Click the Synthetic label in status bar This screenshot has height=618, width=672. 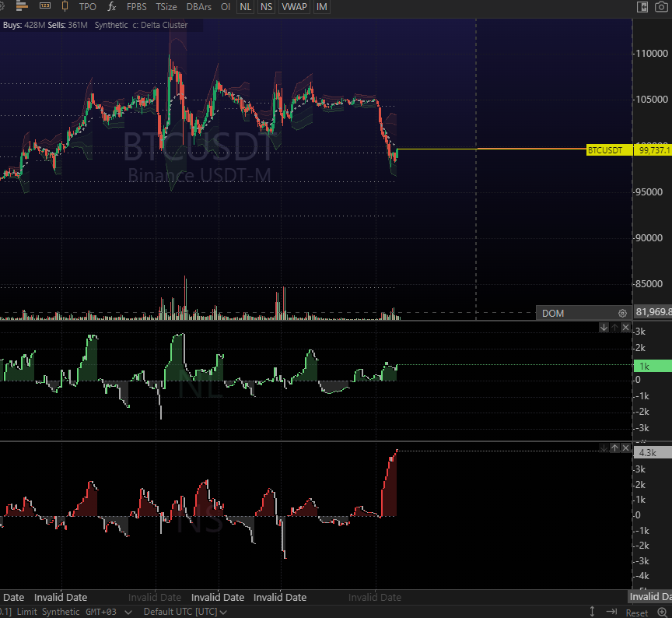61,612
